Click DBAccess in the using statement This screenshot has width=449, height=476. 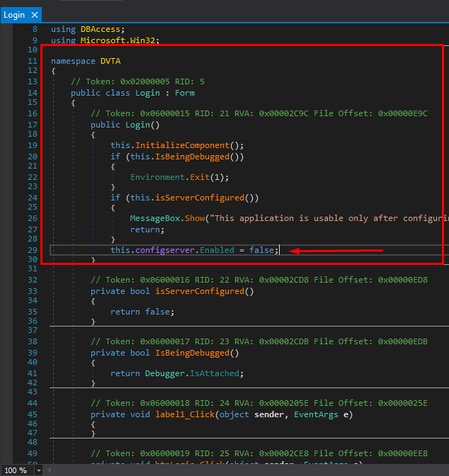102,29
